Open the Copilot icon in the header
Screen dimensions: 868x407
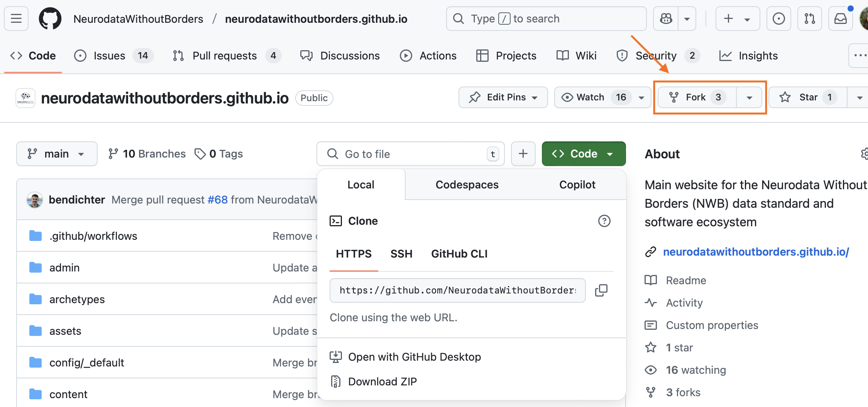665,18
